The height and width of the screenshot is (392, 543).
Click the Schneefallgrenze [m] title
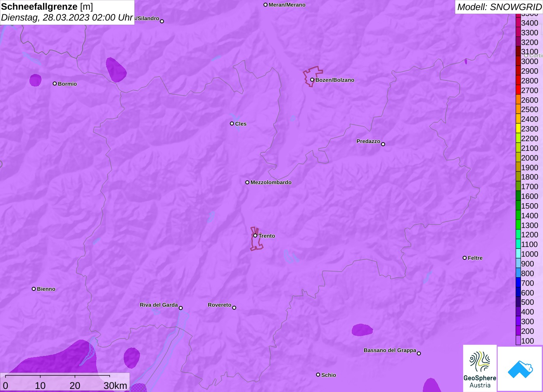[47, 7]
